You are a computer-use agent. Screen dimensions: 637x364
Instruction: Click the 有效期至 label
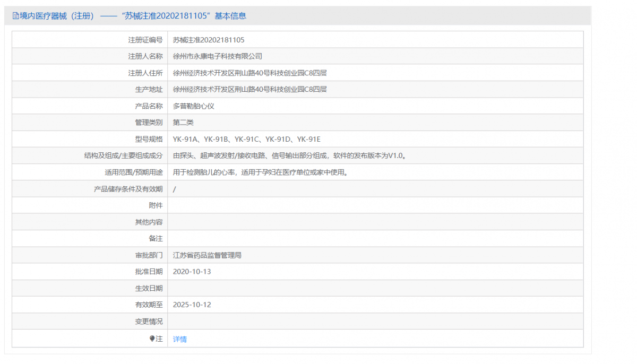click(149, 305)
